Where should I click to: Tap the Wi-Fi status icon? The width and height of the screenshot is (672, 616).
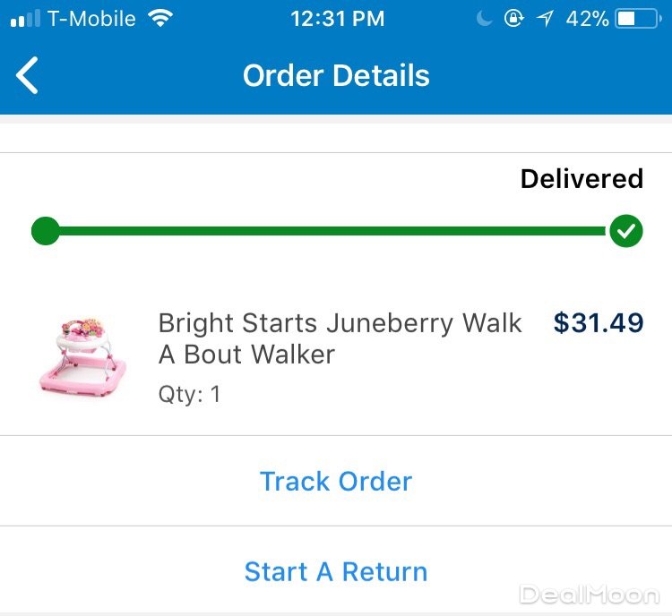(161, 18)
